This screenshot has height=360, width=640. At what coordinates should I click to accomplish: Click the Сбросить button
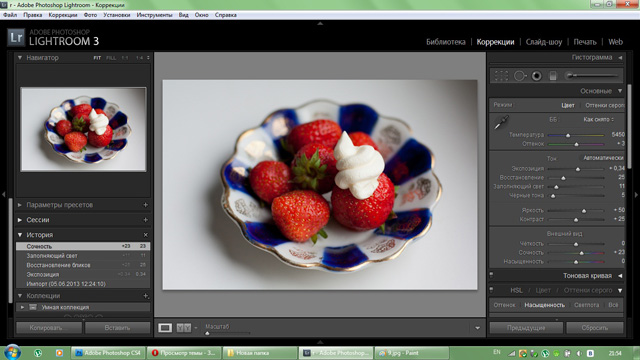(595, 328)
